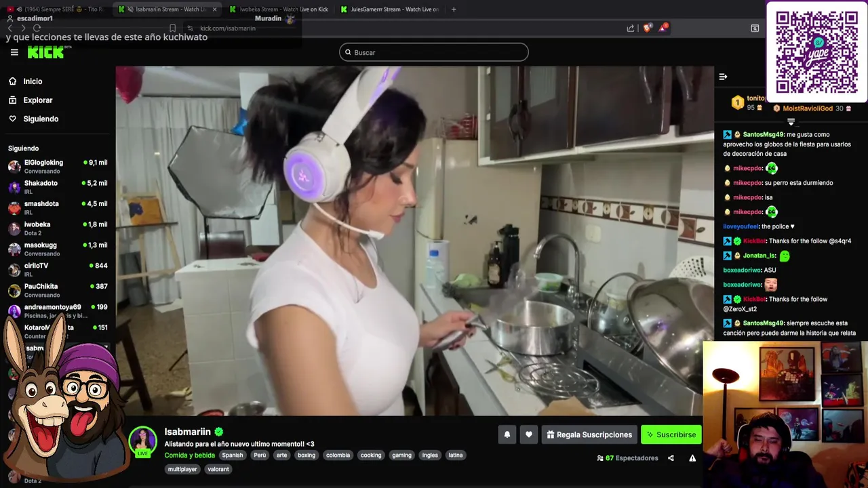Switch to the iwobeka Stream tab
The height and width of the screenshot is (488, 868).
pyautogui.click(x=278, y=9)
